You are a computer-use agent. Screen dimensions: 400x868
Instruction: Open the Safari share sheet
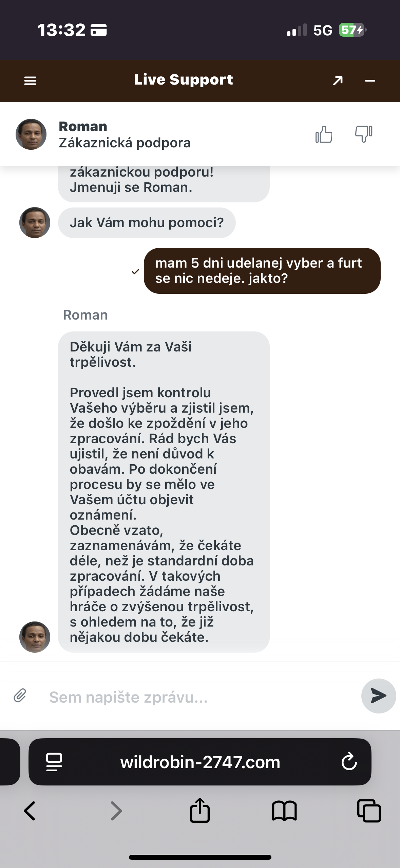pyautogui.click(x=200, y=810)
